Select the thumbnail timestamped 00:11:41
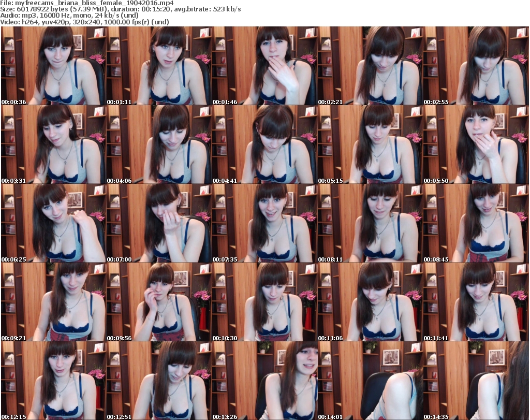The image size is (530, 420). tap(476, 302)
